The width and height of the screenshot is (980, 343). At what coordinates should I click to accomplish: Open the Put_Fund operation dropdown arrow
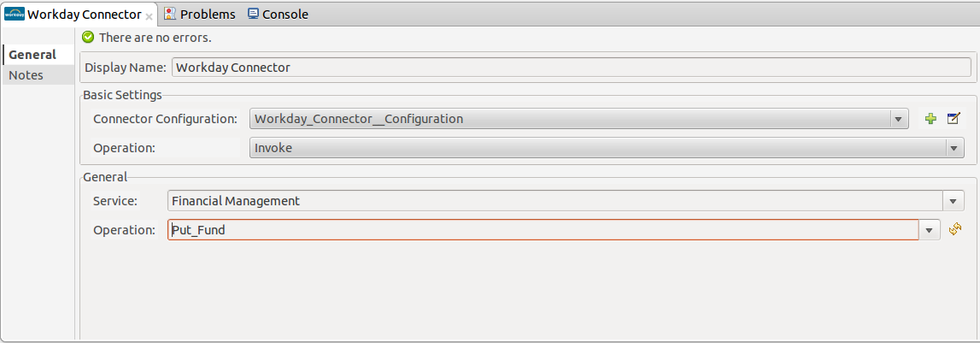click(930, 230)
